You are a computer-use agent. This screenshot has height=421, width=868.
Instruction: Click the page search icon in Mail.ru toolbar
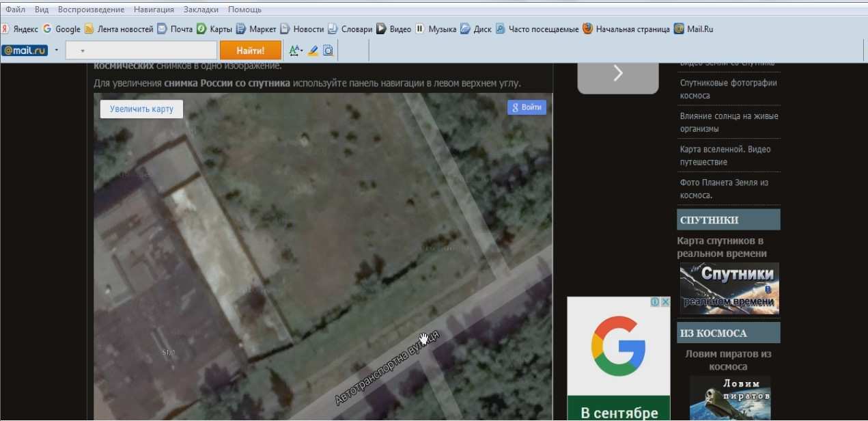(x=328, y=51)
